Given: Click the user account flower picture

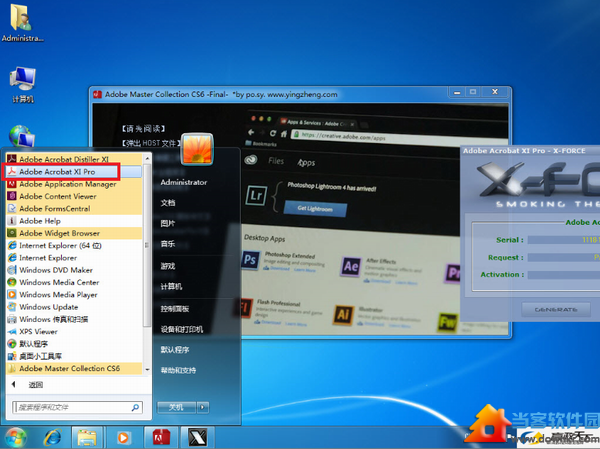Looking at the screenshot, I should coord(197,149).
